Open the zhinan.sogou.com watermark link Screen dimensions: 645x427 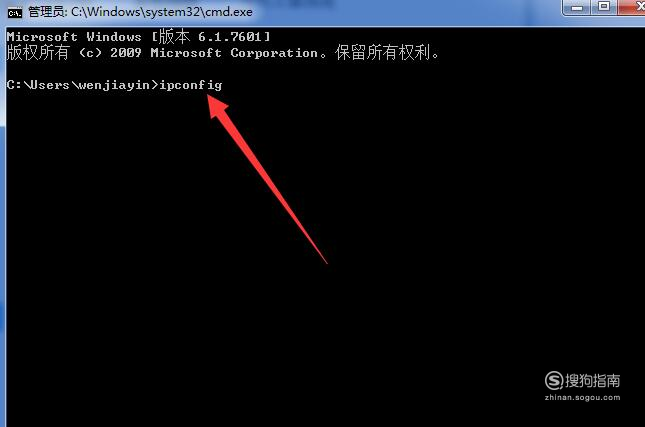coord(582,397)
